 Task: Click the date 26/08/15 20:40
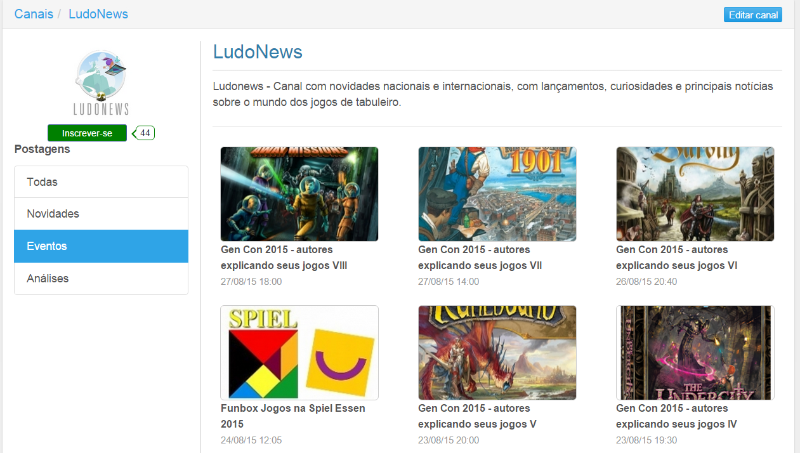point(646,282)
